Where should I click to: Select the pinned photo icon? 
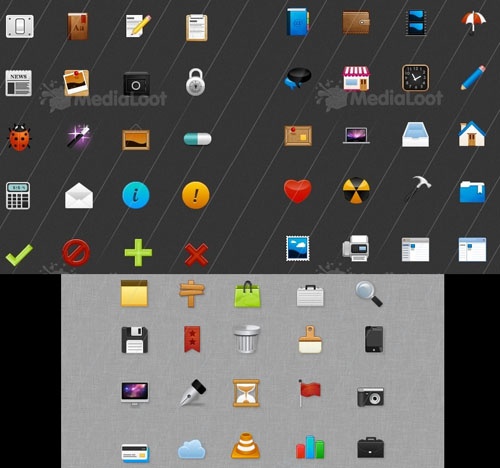pos(76,83)
